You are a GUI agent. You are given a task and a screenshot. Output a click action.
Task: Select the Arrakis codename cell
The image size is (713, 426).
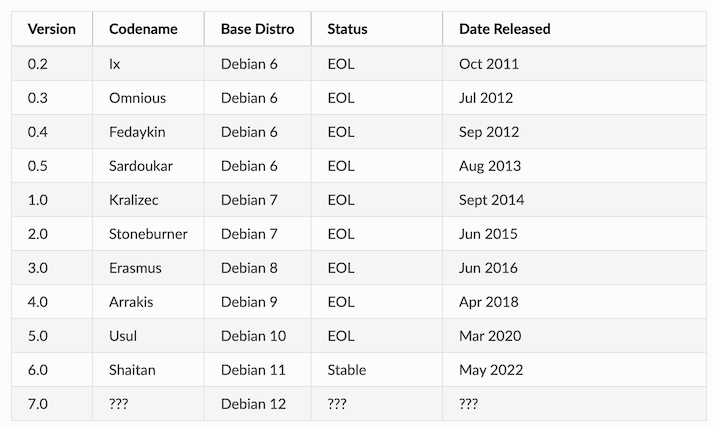click(132, 302)
